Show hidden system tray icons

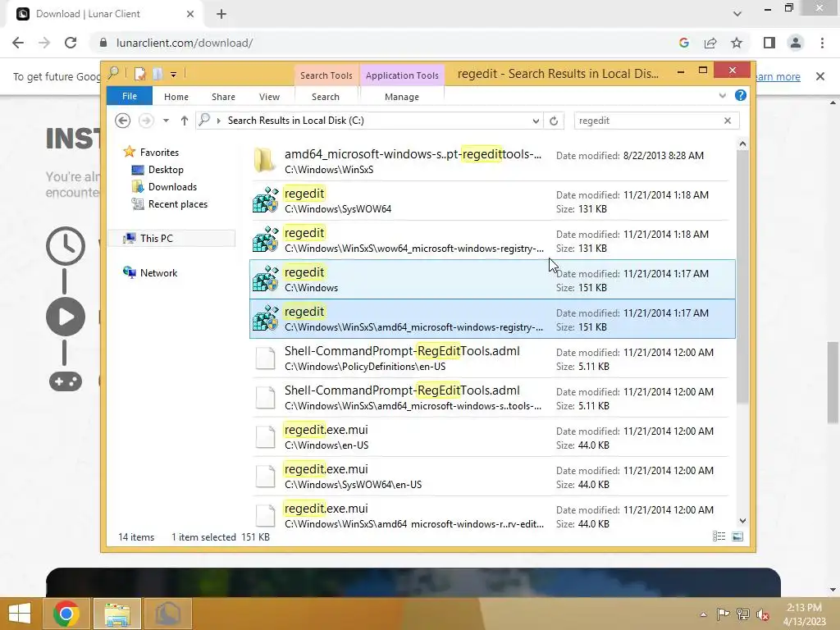pyautogui.click(x=703, y=614)
